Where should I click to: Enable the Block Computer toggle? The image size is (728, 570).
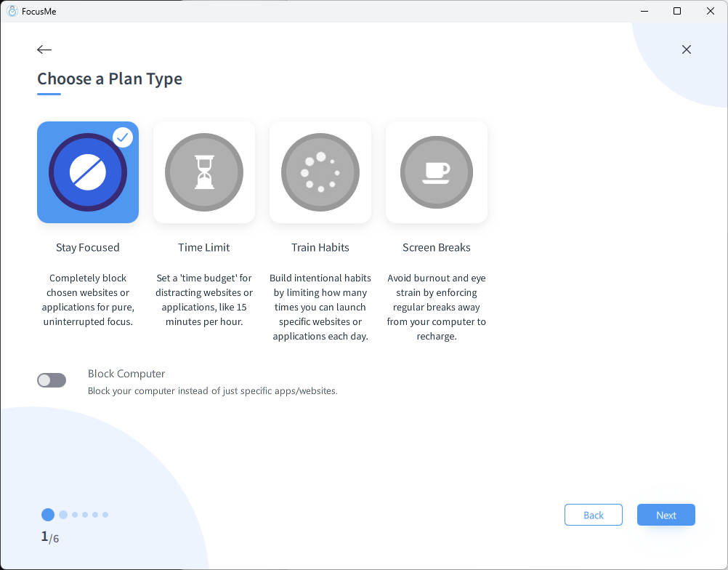(52, 380)
